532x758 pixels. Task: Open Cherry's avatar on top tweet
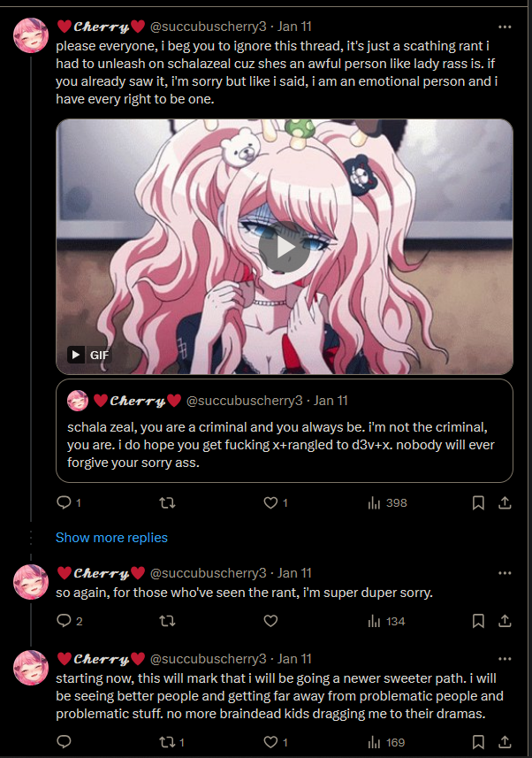(x=30, y=35)
